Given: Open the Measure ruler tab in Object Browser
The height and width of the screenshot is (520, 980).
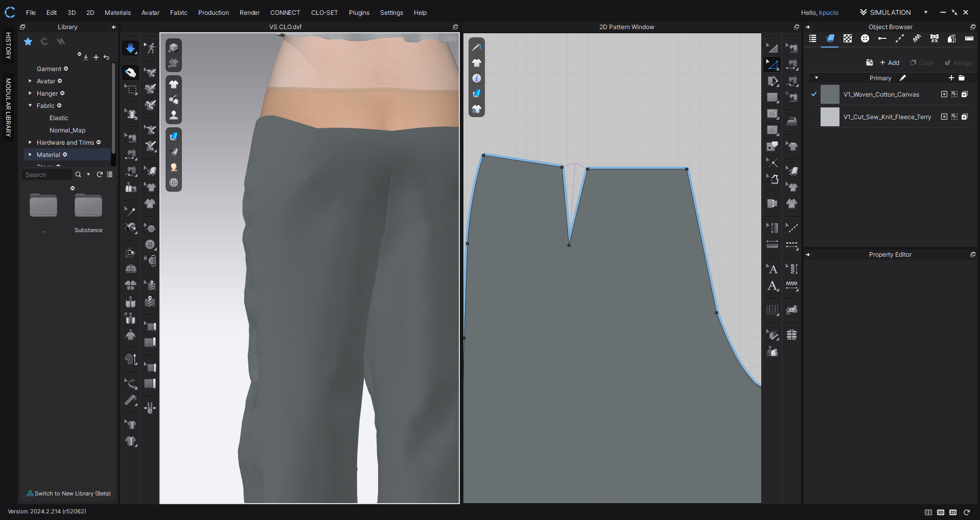Looking at the screenshot, I should (x=969, y=38).
